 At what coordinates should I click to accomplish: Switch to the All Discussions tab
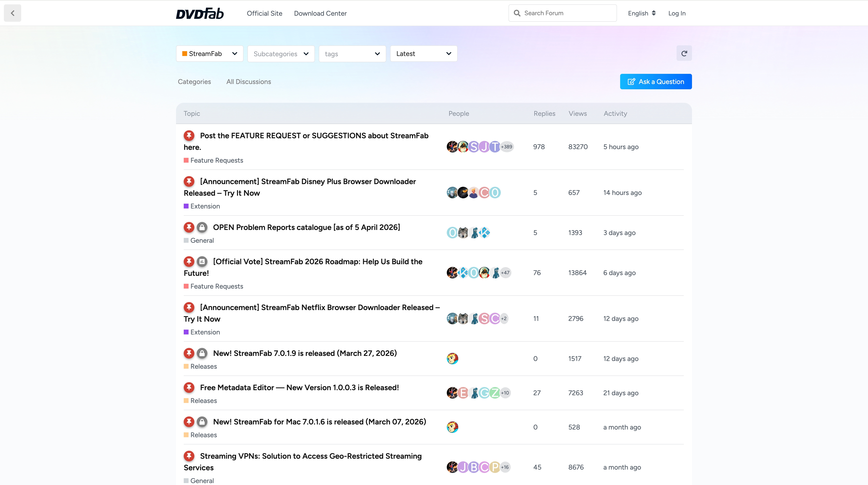(249, 82)
